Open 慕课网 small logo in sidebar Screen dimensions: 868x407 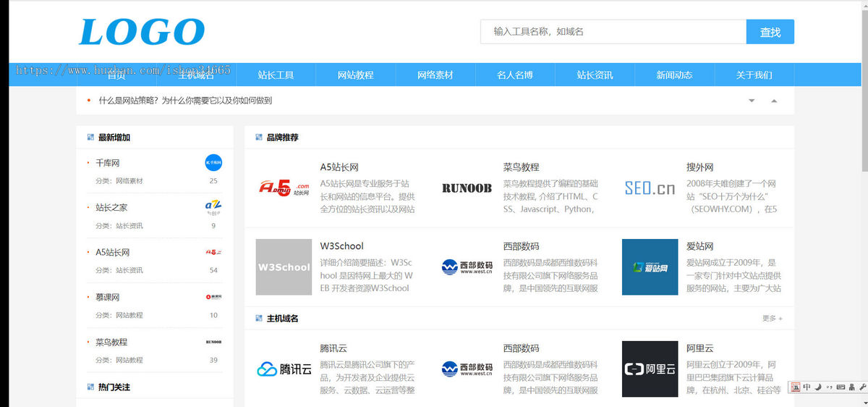tap(213, 297)
